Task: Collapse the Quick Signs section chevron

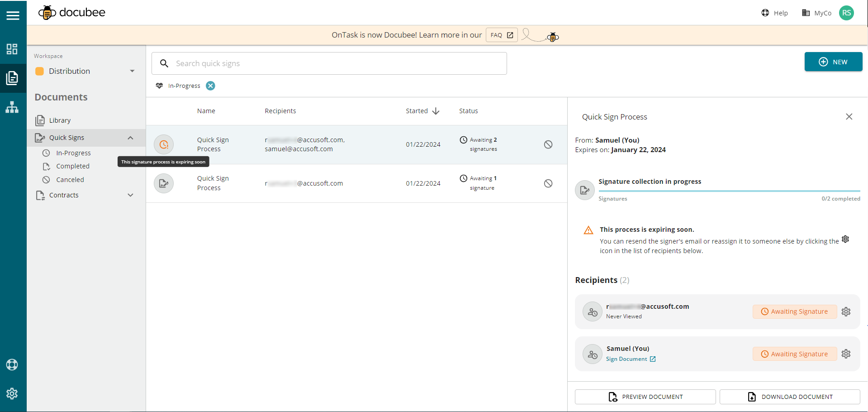Action: coord(130,138)
